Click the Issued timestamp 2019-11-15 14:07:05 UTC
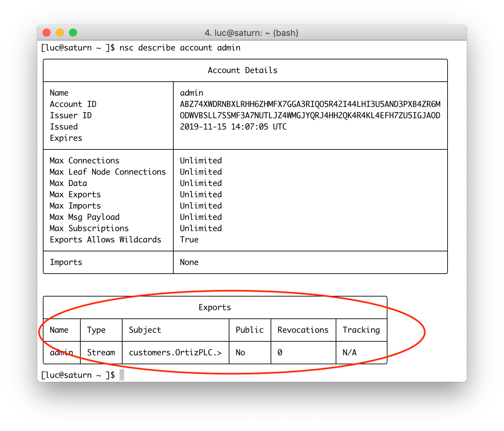The width and height of the screenshot is (504, 431). tap(233, 127)
